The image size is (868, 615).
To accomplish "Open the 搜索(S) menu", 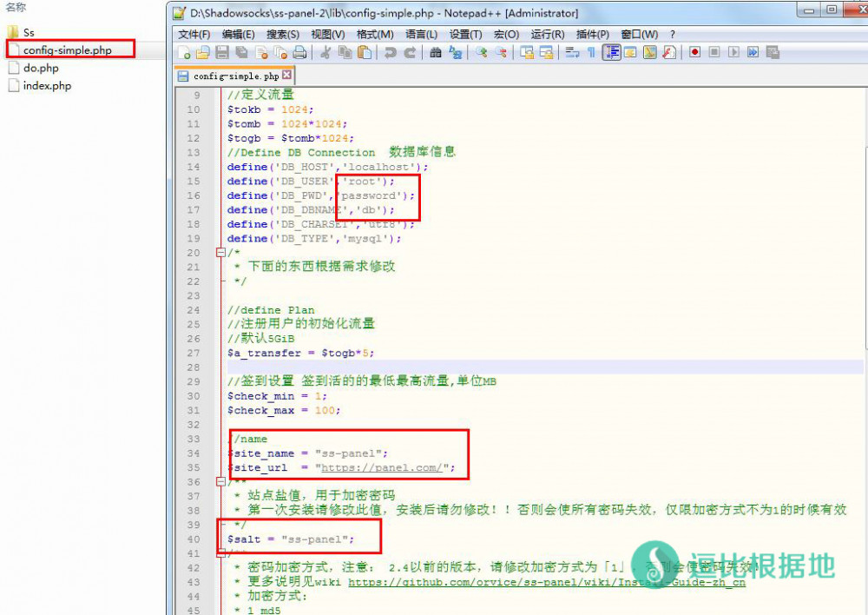I will pyautogui.click(x=283, y=35).
